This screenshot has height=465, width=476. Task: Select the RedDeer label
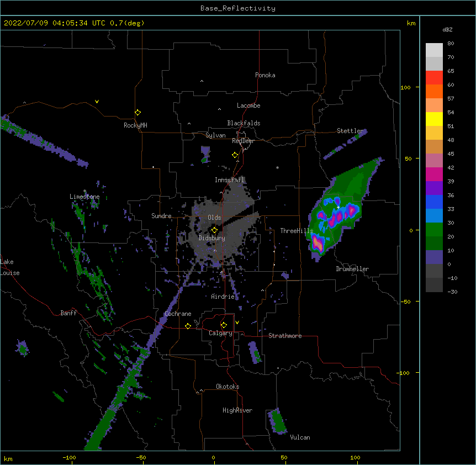(243, 141)
